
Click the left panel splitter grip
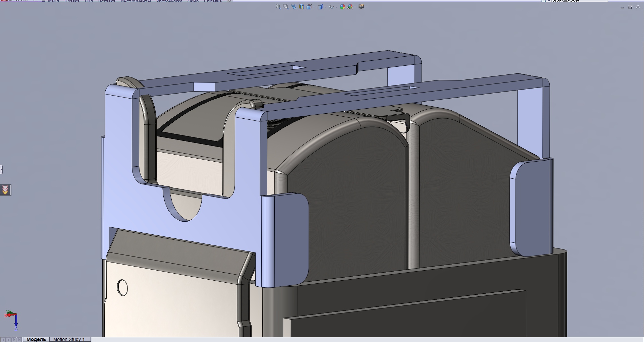(1, 170)
